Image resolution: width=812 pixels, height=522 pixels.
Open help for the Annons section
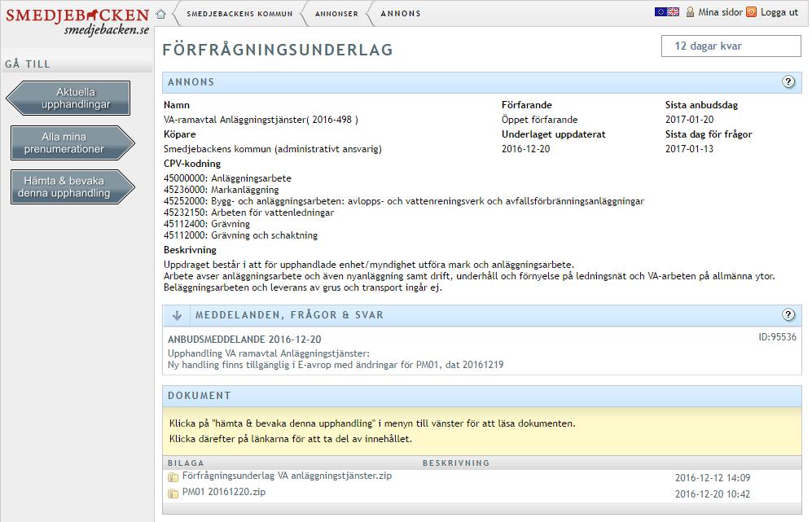788,81
